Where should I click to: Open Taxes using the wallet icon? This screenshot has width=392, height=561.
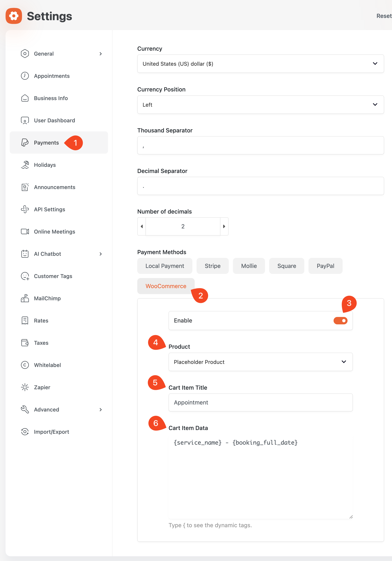tap(25, 343)
